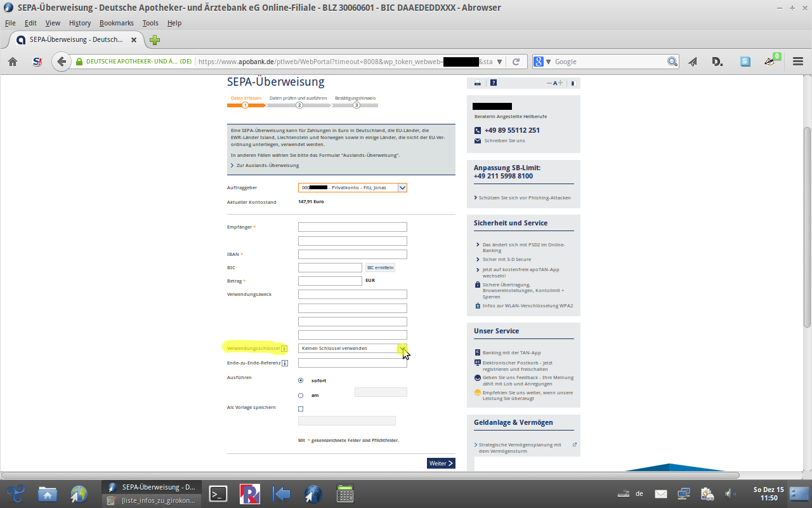The width and height of the screenshot is (812, 508).
Task: Select the 'am' date radio button
Action: pos(301,396)
